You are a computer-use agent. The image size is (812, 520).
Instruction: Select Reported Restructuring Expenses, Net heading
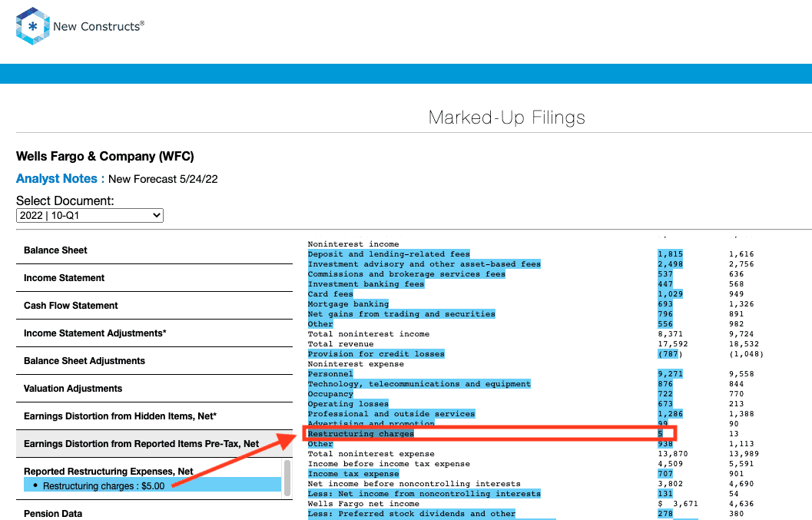(x=108, y=472)
